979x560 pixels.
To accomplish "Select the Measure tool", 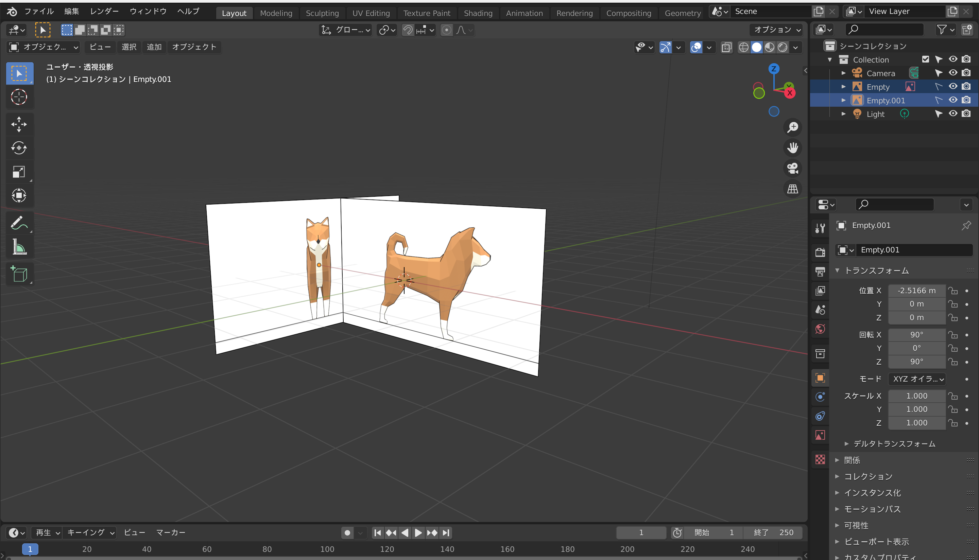I will (x=20, y=247).
